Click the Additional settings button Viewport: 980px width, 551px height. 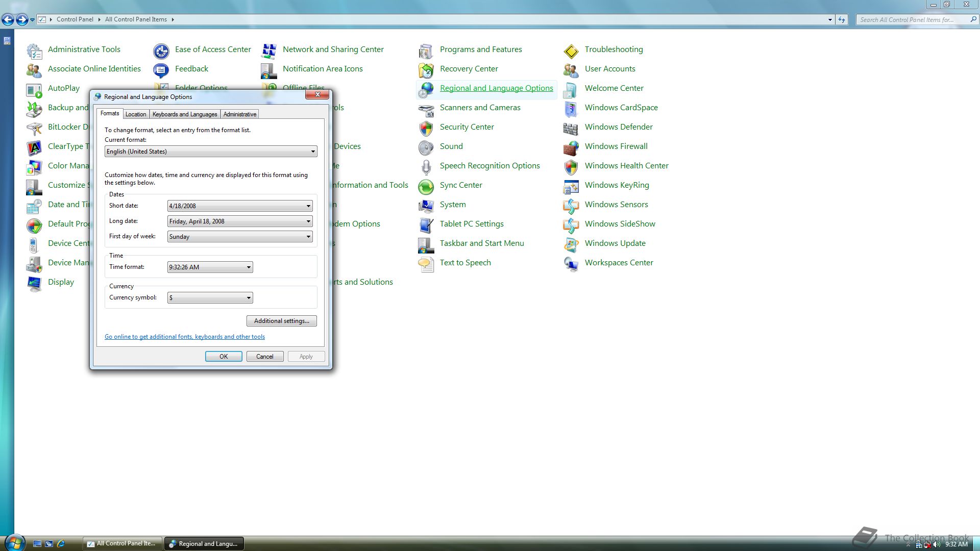[x=282, y=321]
